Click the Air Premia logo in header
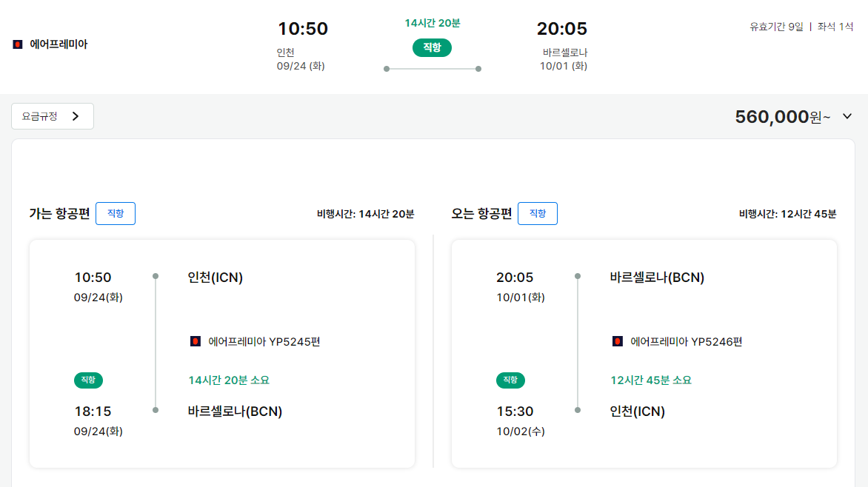This screenshot has height=487, width=868. (18, 44)
